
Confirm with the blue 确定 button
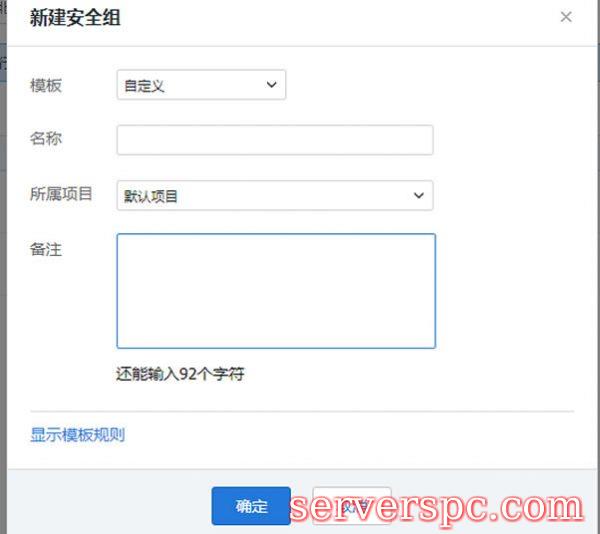(251, 506)
